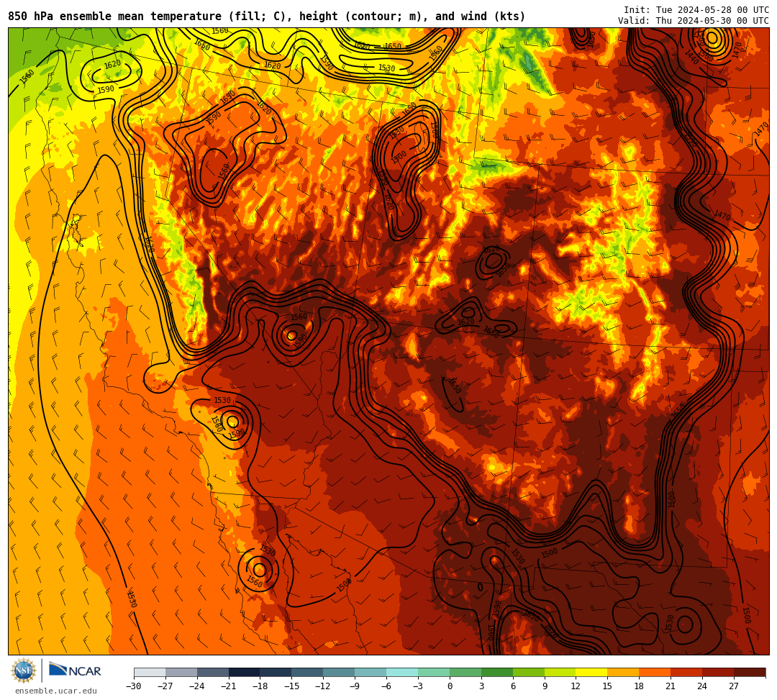Click the −3 colorbar tick label

418,686
